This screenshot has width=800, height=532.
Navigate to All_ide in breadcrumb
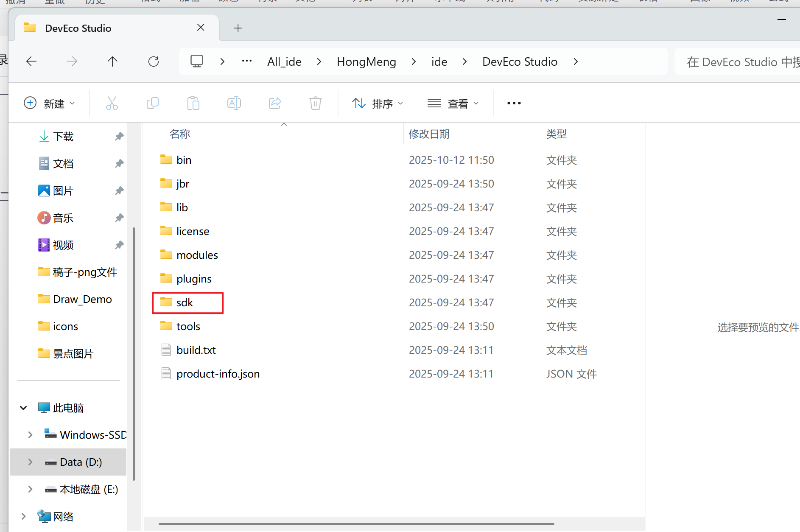pos(284,62)
